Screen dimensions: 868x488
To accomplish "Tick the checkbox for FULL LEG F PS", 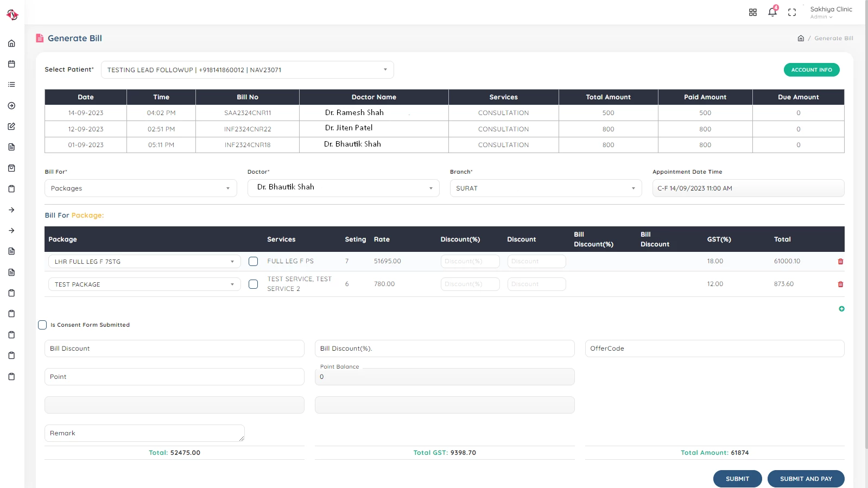I will click(253, 261).
